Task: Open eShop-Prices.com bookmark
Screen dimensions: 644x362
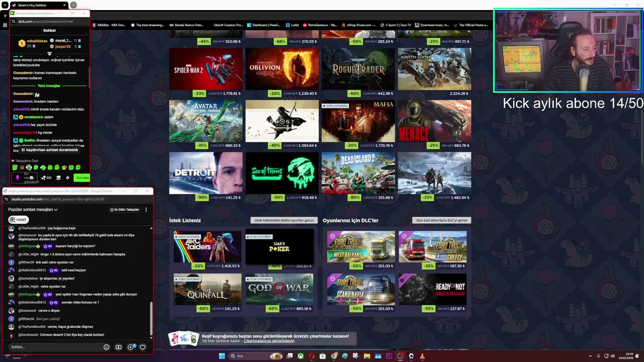Action: click(x=358, y=25)
